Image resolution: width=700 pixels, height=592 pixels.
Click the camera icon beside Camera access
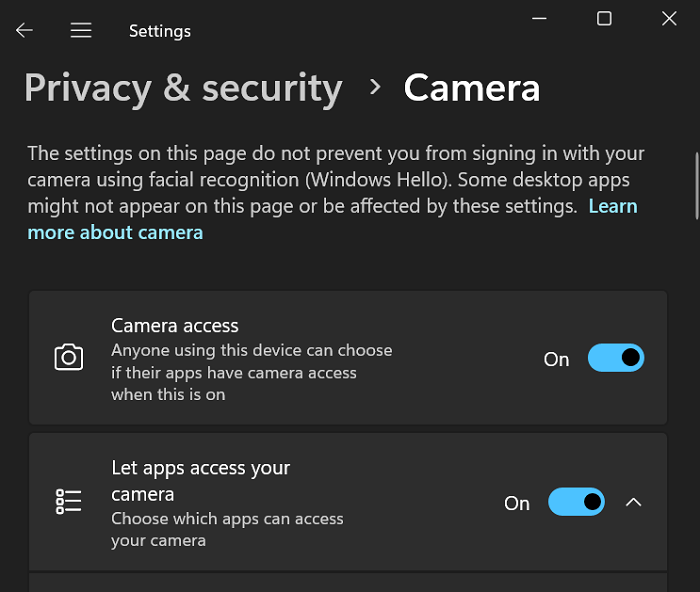click(68, 358)
